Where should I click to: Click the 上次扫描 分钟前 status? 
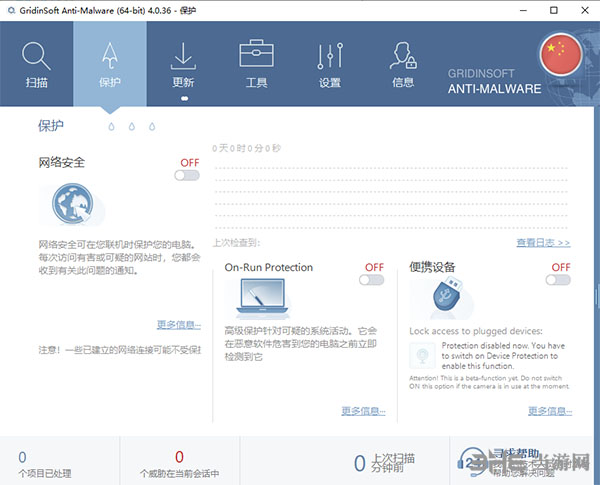click(x=384, y=463)
